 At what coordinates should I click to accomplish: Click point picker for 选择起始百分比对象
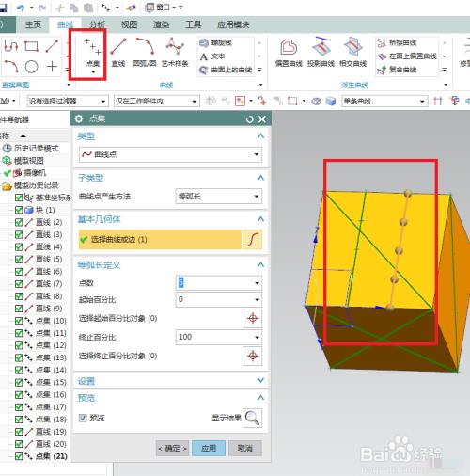[x=253, y=318]
